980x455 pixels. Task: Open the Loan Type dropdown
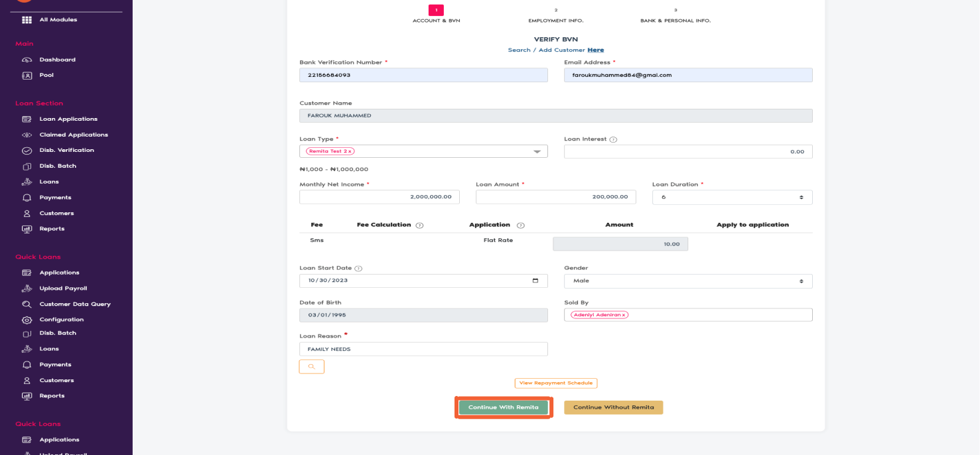point(539,151)
